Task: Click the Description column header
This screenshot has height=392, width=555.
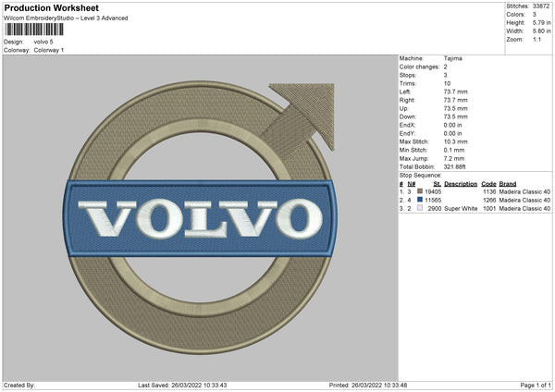Action: click(461, 184)
